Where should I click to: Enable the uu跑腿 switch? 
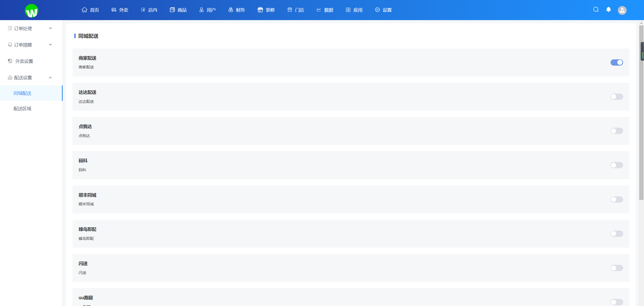tap(617, 302)
